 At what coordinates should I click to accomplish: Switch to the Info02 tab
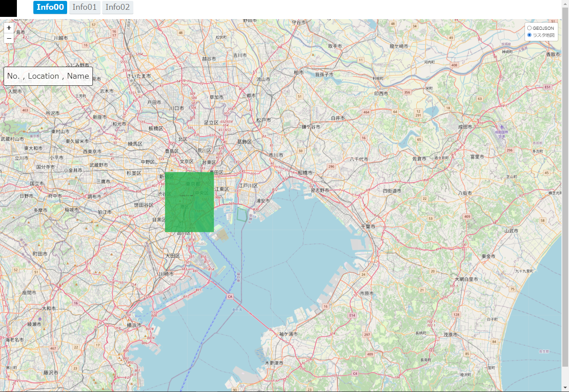coord(117,8)
